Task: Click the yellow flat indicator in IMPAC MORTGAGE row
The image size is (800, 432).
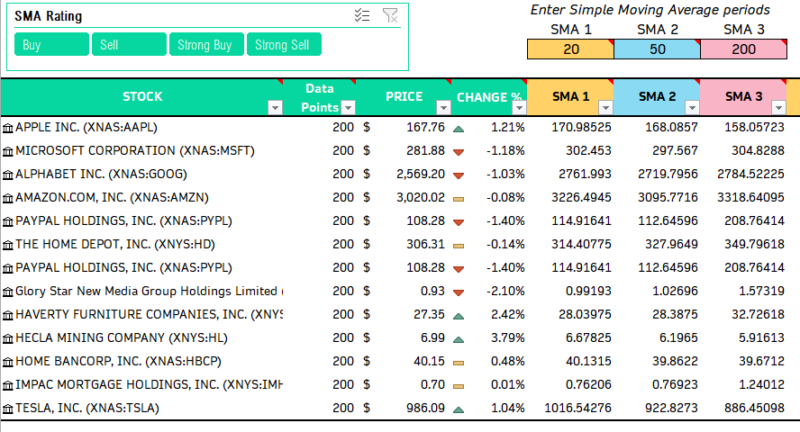Action: coord(459,386)
